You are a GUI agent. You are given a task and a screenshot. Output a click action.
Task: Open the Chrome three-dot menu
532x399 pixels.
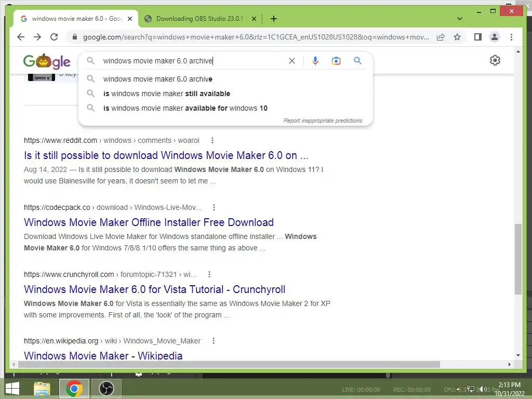[511, 37]
